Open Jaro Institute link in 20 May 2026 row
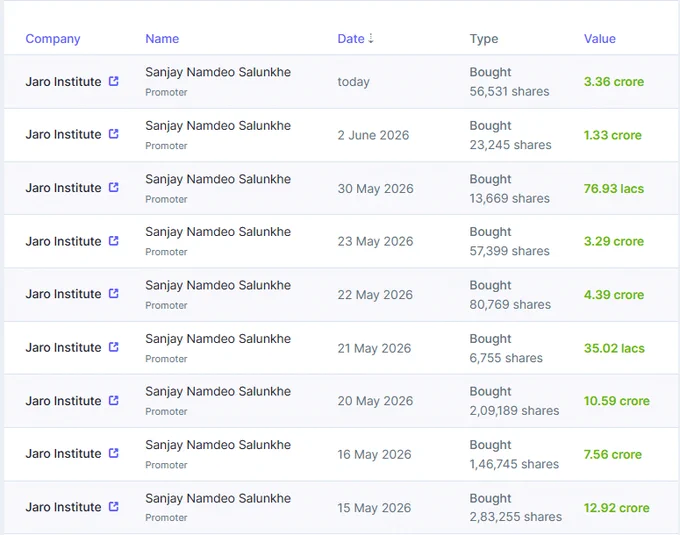The height and width of the screenshot is (535, 680). click(x=63, y=401)
